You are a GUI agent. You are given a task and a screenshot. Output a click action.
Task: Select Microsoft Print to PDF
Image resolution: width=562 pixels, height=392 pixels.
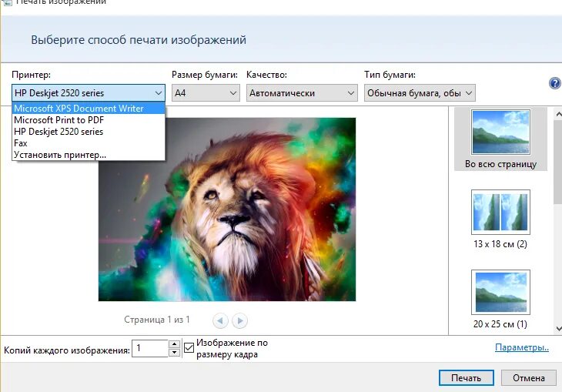[x=89, y=120]
